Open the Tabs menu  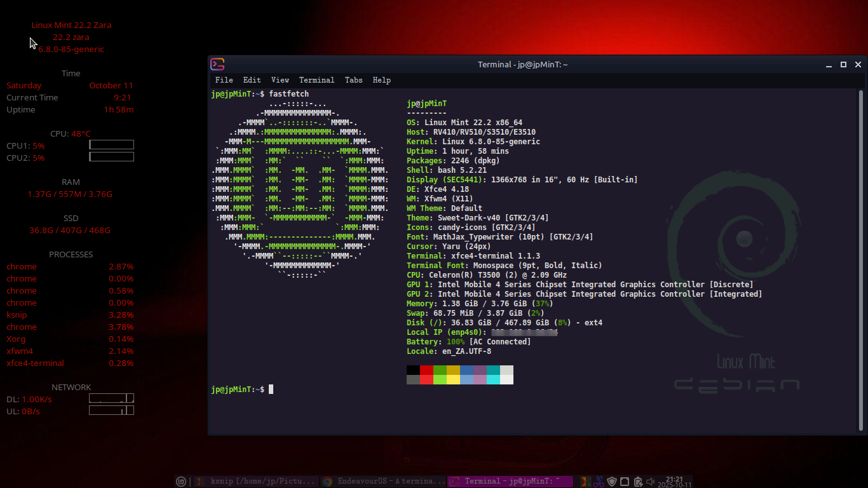pyautogui.click(x=353, y=80)
